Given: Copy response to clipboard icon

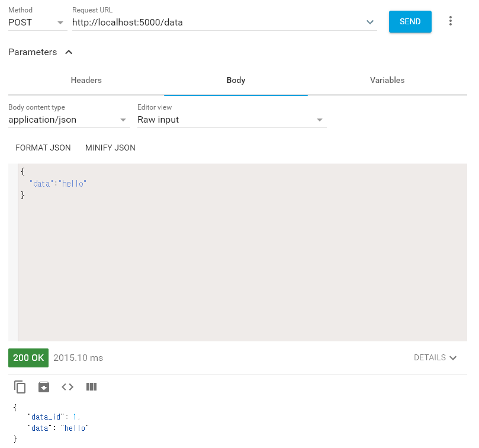Looking at the screenshot, I should click(20, 387).
